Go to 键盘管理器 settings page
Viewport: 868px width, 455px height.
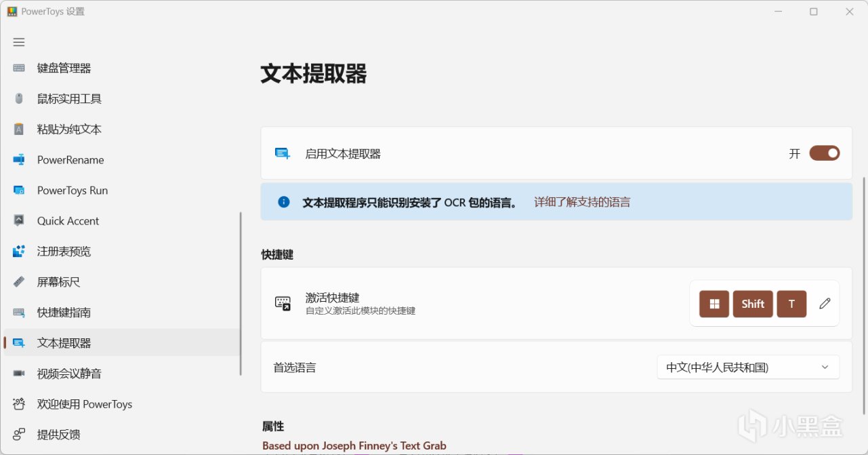(x=122, y=68)
